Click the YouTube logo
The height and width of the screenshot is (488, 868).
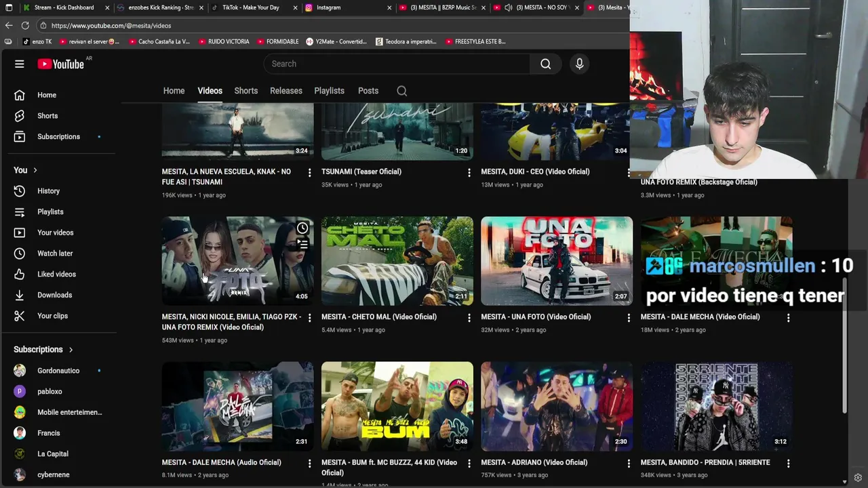[61, 64]
